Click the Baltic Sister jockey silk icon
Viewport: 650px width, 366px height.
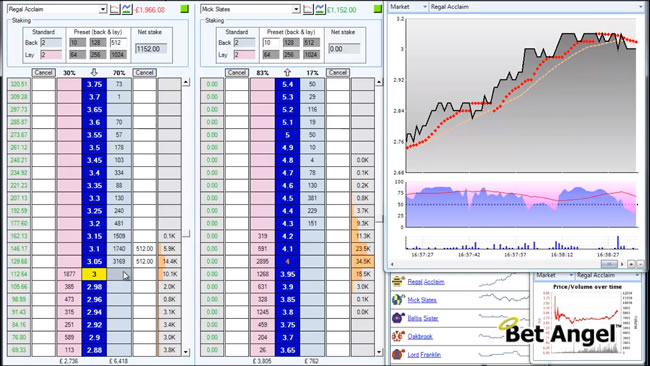tap(398, 318)
